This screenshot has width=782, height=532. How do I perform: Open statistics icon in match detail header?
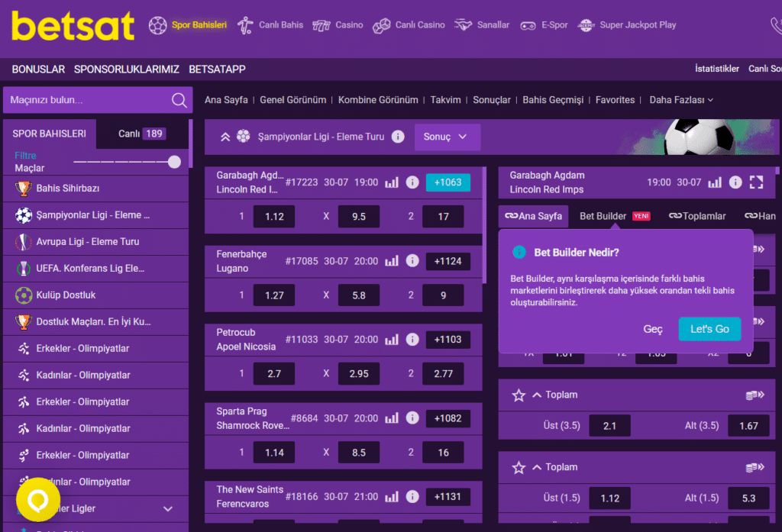(x=715, y=182)
